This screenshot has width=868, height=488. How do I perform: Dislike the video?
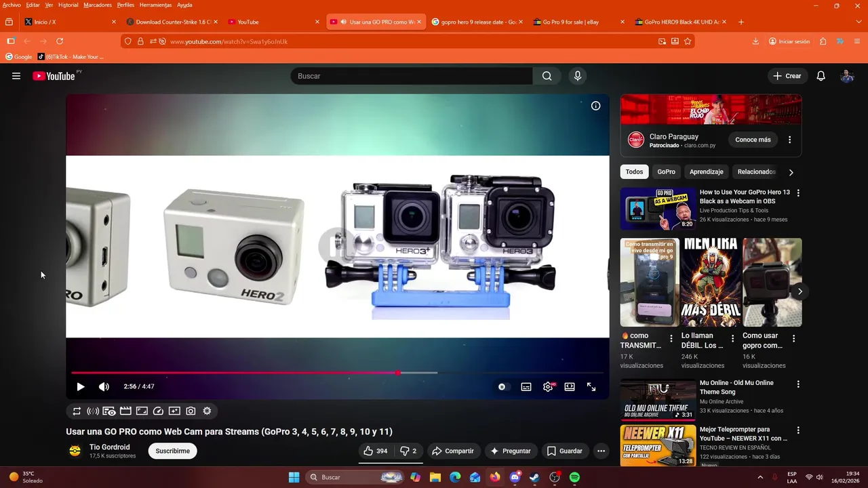[408, 451]
